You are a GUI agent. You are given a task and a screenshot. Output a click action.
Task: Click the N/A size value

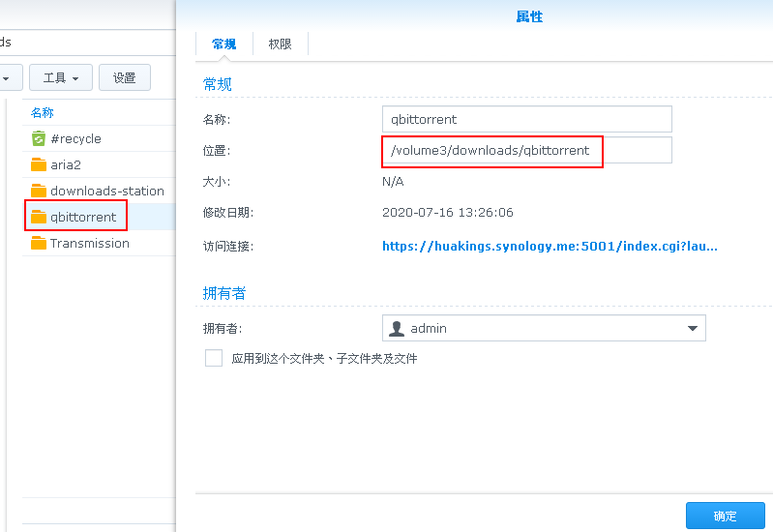(x=393, y=182)
